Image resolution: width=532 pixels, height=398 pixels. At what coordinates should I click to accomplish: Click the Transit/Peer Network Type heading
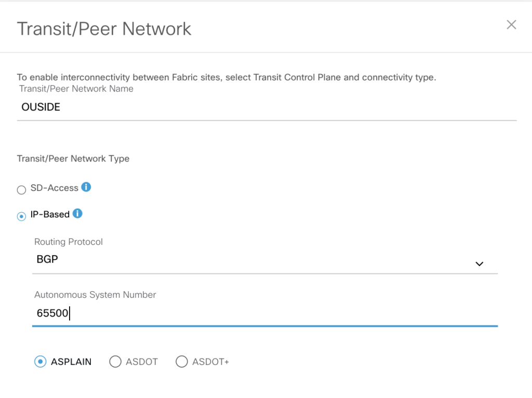tap(73, 159)
